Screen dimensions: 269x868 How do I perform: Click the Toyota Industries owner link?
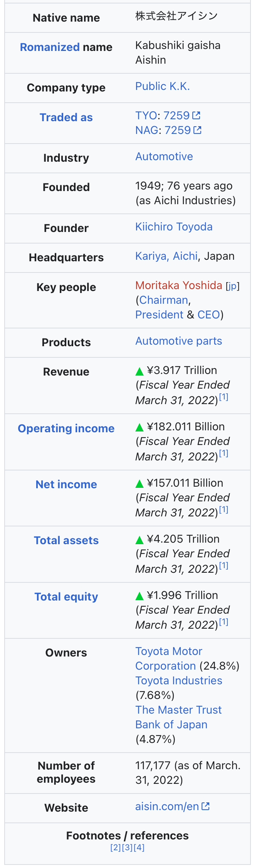pyautogui.click(x=178, y=680)
